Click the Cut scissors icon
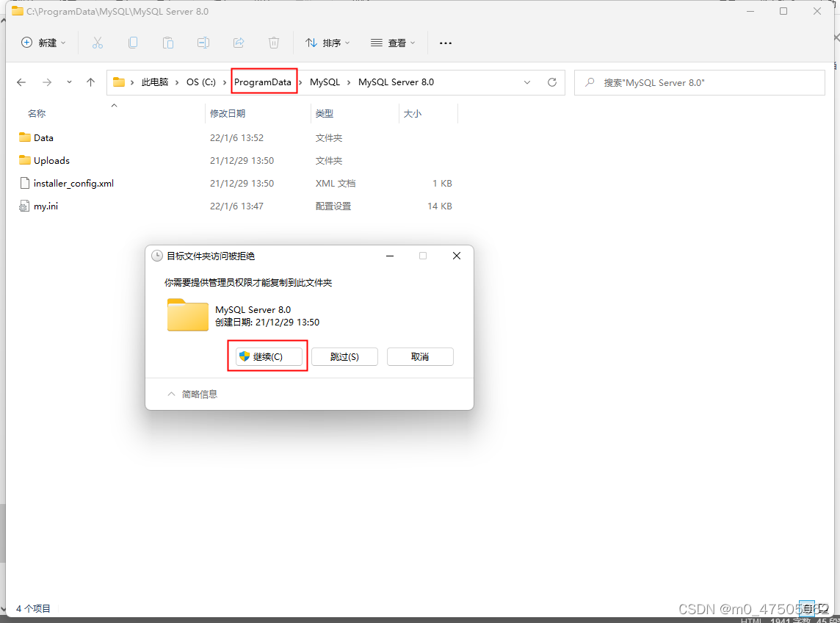The height and width of the screenshot is (623, 840). coord(98,43)
